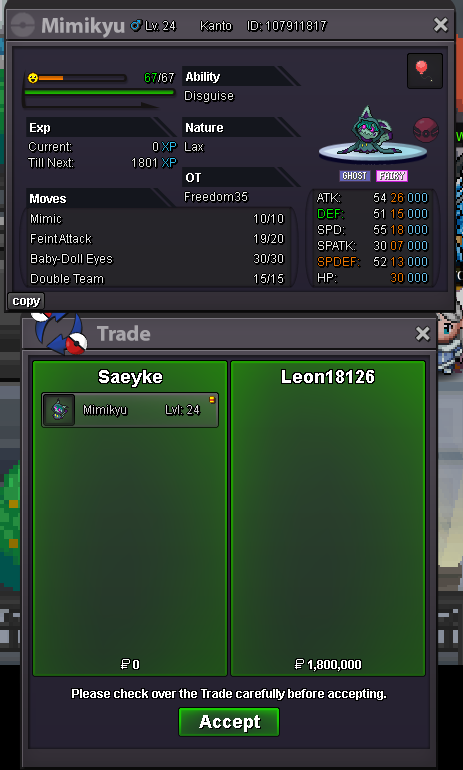Screen dimensions: 463x770
Task: Click the Mimikyu Lvl 24 trade entry
Action: coord(130,410)
